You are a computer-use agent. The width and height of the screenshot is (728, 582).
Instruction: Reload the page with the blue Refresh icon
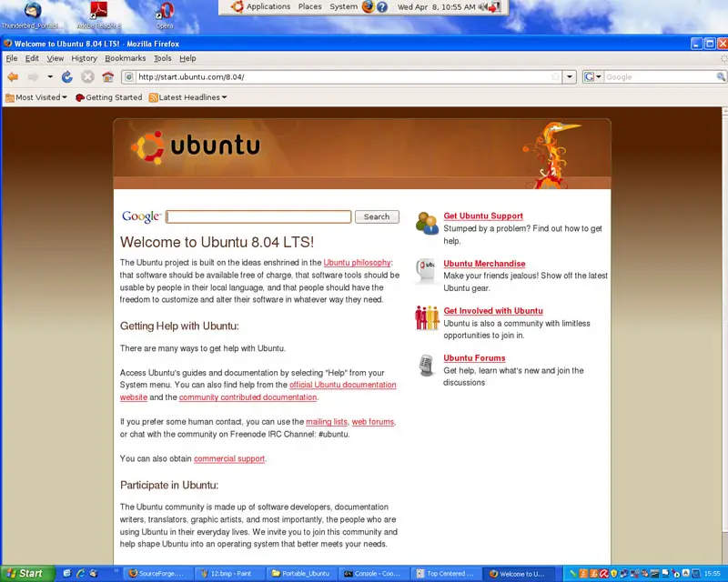coord(66,77)
